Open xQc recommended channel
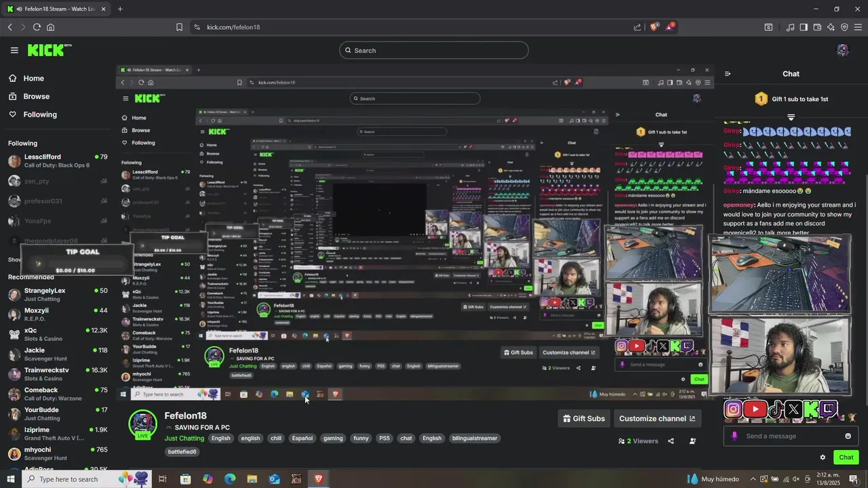Image resolution: width=868 pixels, height=488 pixels. (x=58, y=334)
